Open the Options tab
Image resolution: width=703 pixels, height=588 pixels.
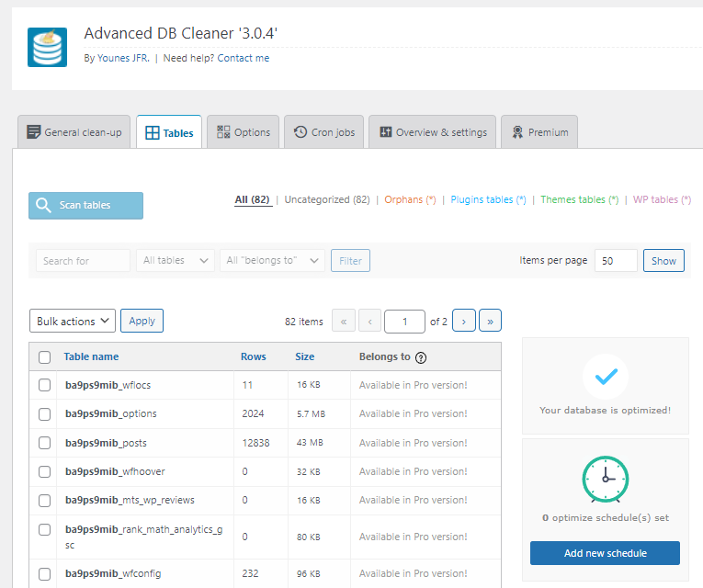click(x=243, y=132)
